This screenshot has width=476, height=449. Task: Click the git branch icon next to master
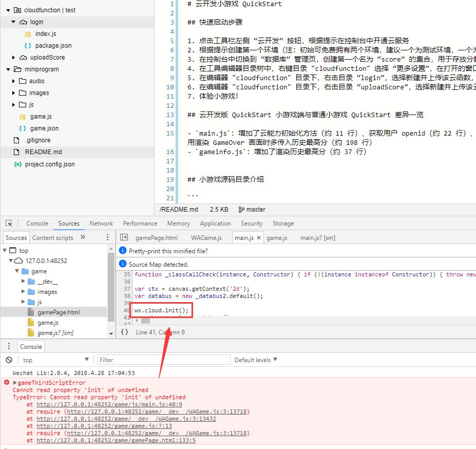tap(241, 210)
